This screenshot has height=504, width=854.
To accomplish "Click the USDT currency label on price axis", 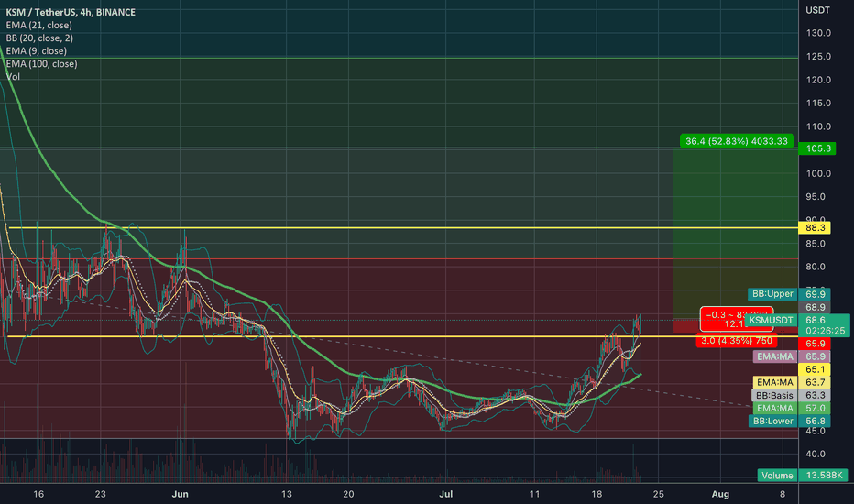I will click(817, 10).
